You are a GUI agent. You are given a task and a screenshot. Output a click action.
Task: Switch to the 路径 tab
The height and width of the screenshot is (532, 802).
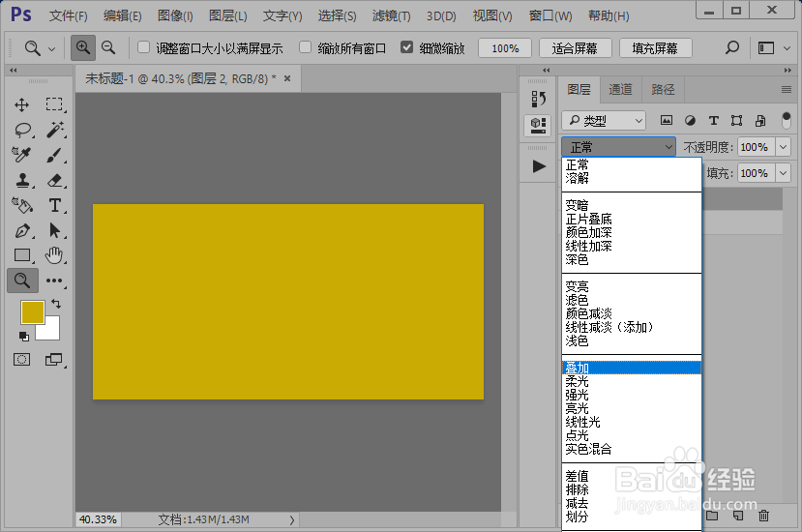[x=663, y=90]
